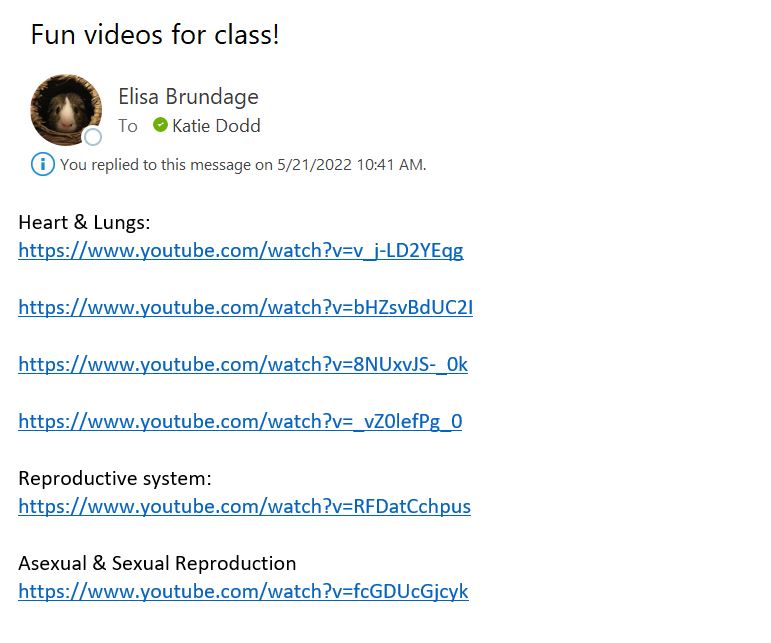Follow the YouTube link ending 8NUxvJS-_0k
Viewport: 771px width, 643px height.
[x=243, y=364]
